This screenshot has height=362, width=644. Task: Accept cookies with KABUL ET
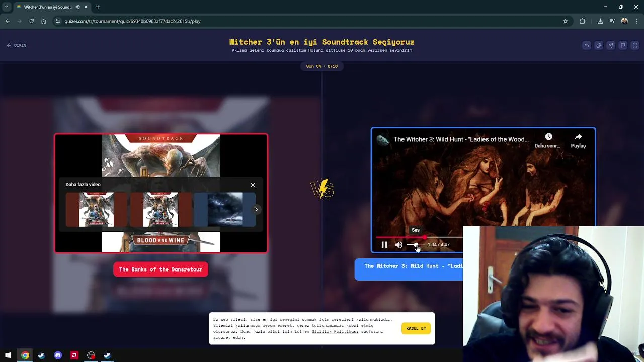coord(416,328)
